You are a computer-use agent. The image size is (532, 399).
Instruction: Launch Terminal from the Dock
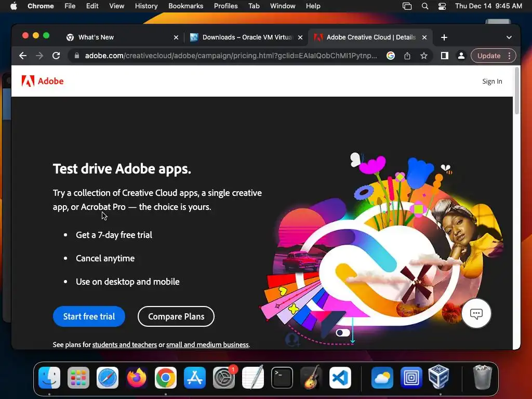click(282, 378)
